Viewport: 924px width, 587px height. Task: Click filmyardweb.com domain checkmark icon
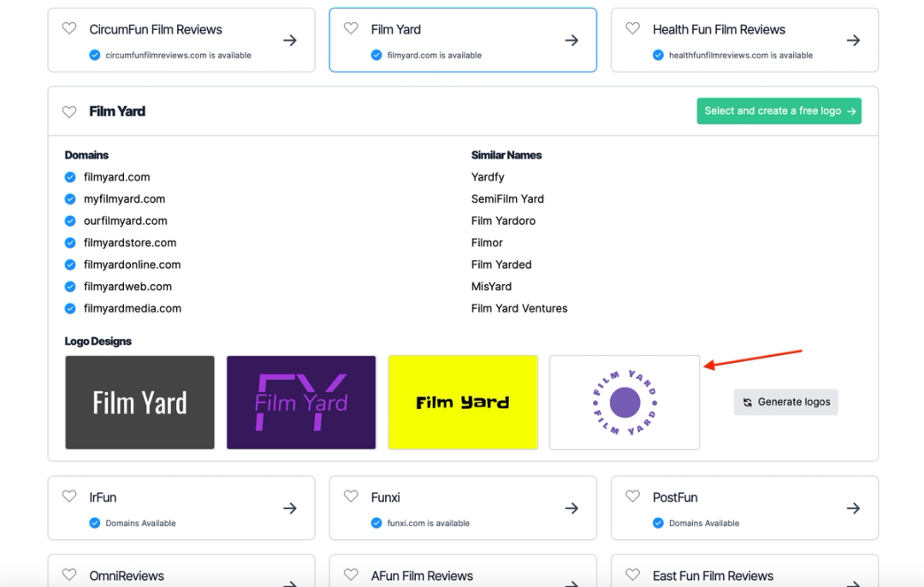click(70, 287)
